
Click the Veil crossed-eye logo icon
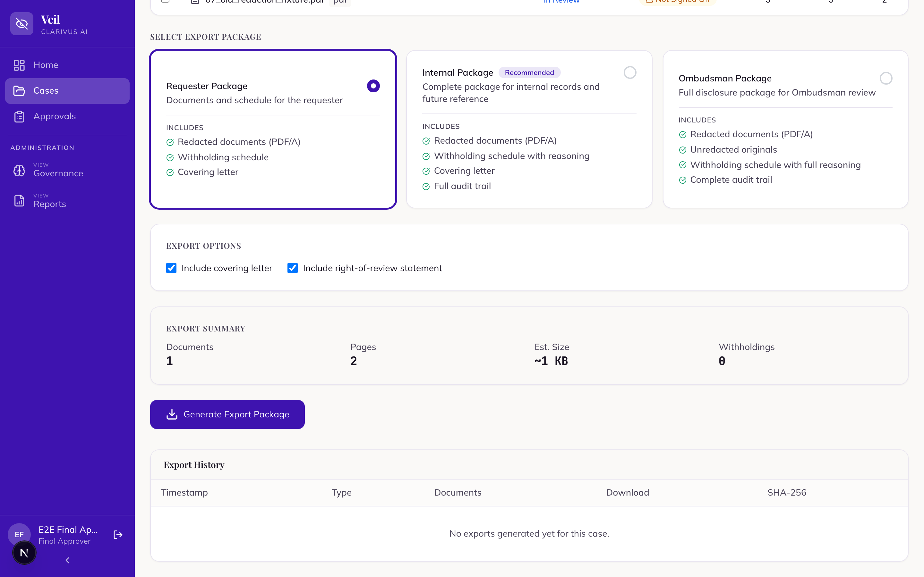tap(22, 24)
